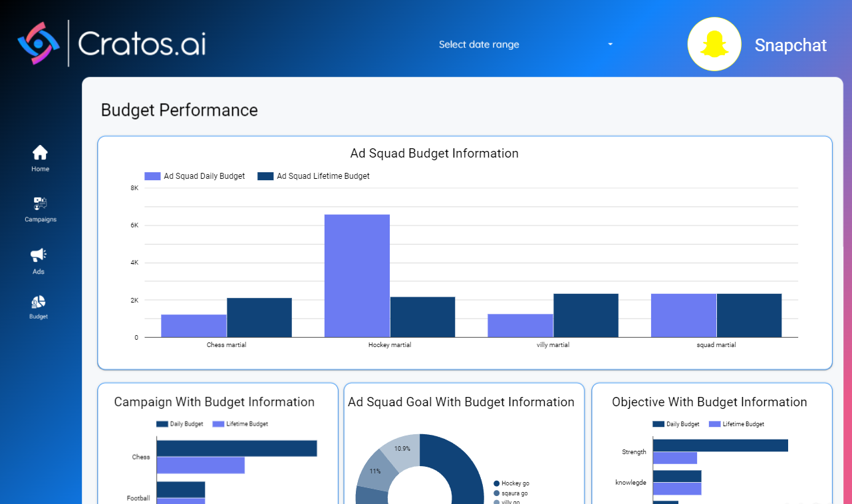
Task: Open the Campaigns sidebar icon
Action: (x=41, y=203)
